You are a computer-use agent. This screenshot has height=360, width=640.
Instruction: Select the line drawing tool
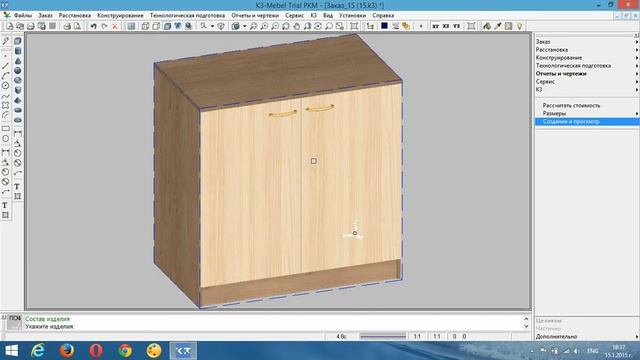[x=5, y=65]
